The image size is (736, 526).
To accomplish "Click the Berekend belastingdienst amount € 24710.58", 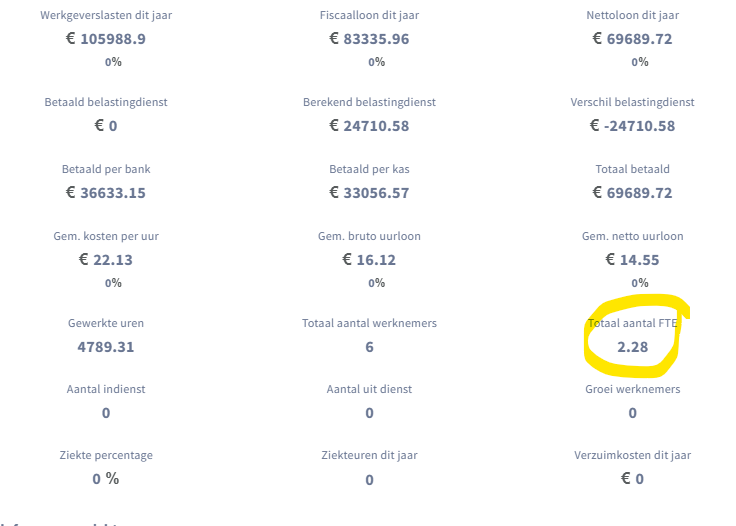I will (369, 126).
